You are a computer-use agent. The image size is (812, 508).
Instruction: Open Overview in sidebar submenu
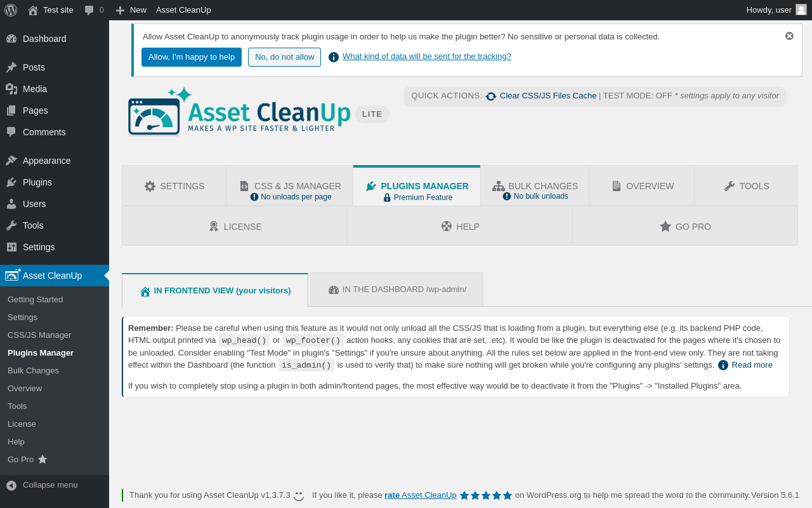25,389
